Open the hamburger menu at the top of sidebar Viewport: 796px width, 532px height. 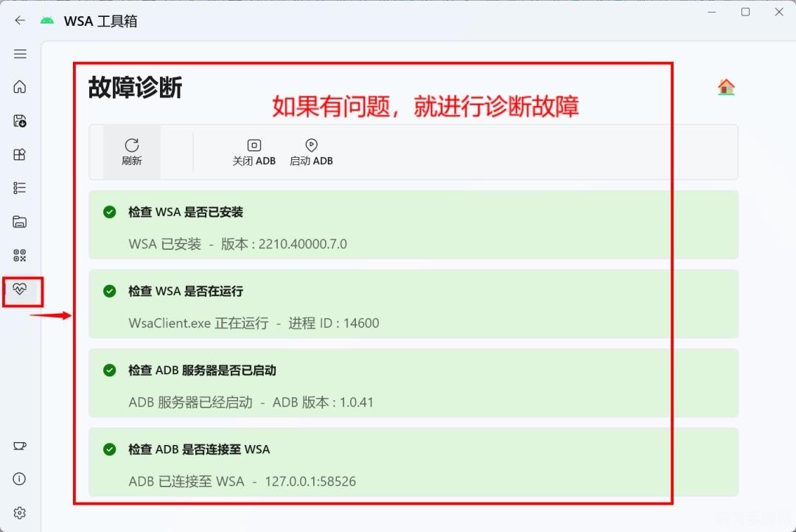point(20,53)
